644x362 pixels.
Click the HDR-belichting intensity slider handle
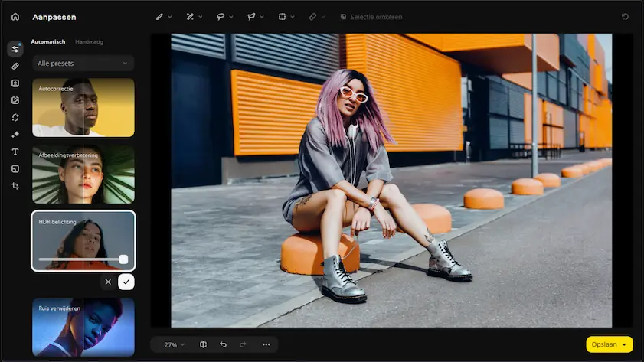click(x=123, y=259)
